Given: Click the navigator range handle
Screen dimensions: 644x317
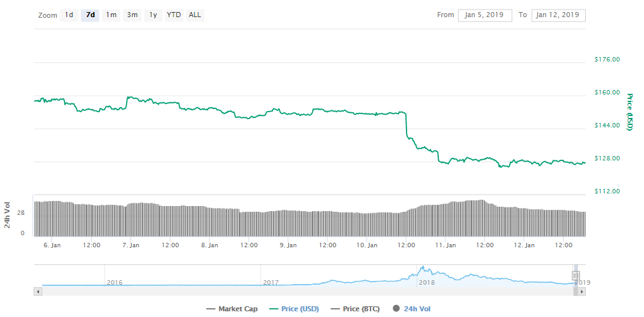Looking at the screenshot, I should [x=576, y=276].
